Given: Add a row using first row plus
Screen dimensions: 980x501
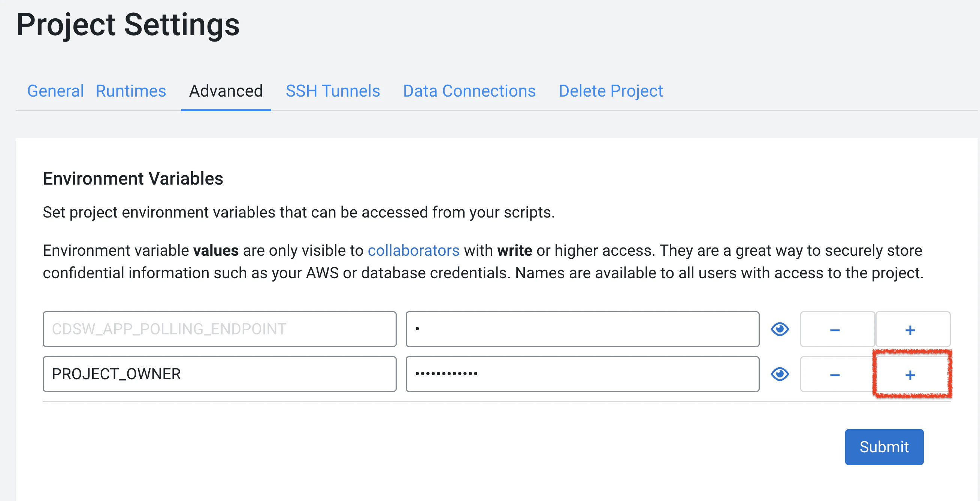Looking at the screenshot, I should click(910, 330).
